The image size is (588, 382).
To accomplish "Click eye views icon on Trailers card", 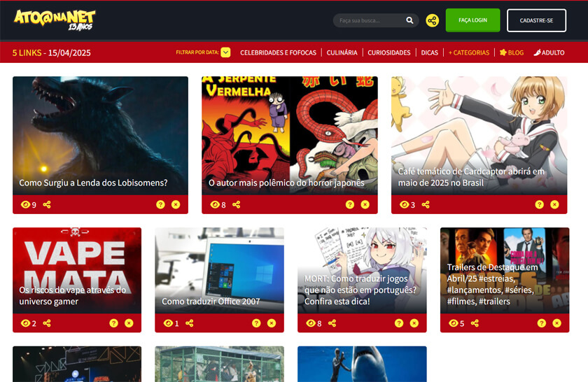I will click(453, 323).
